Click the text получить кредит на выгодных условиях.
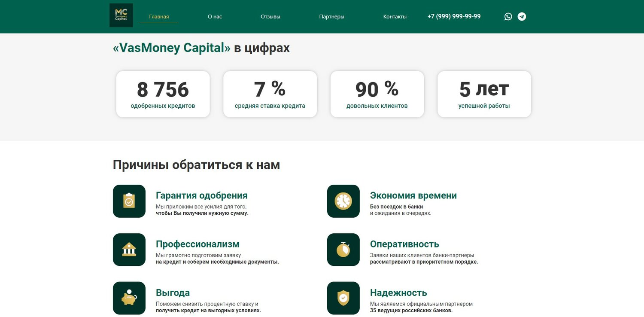 [x=208, y=310]
